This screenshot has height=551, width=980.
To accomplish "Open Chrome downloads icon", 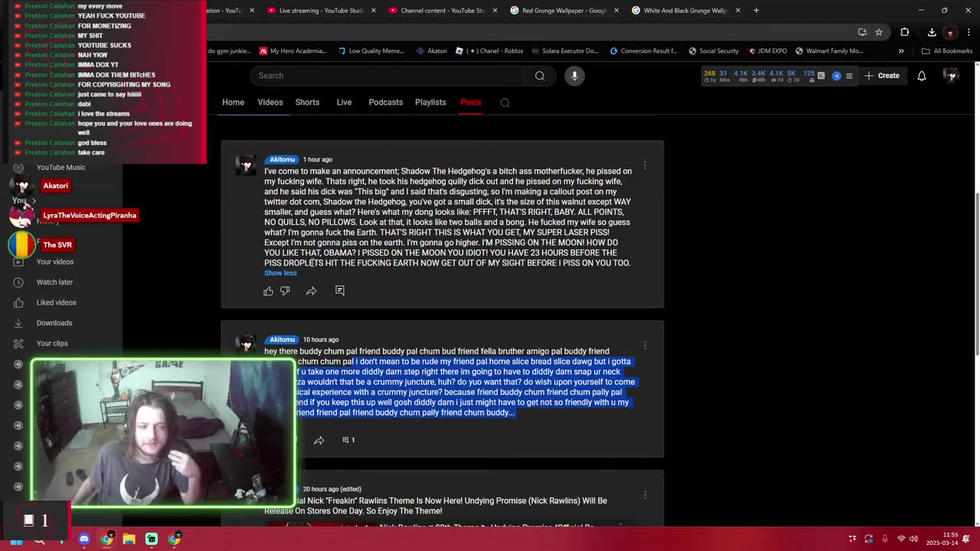I will pyautogui.click(x=932, y=32).
